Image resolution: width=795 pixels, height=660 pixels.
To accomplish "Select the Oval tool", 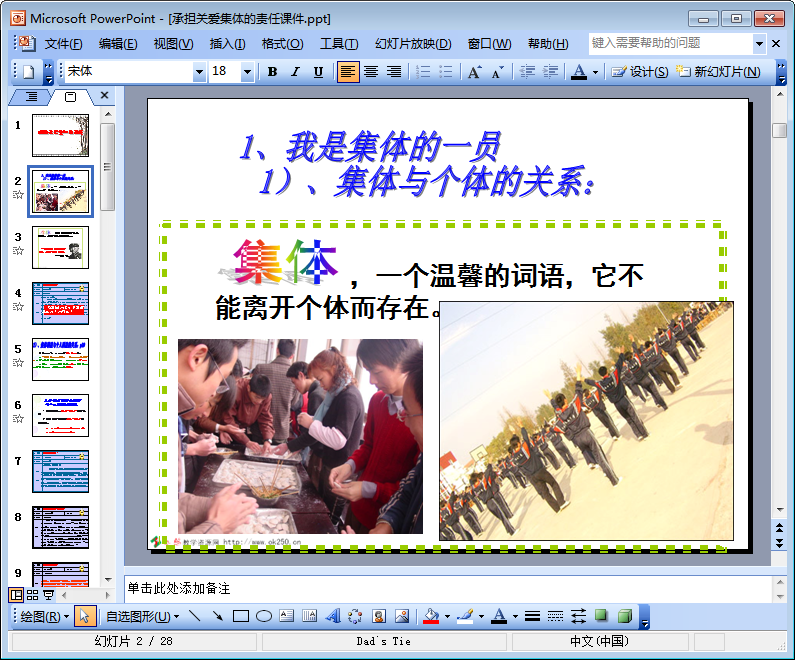I will pos(264,616).
